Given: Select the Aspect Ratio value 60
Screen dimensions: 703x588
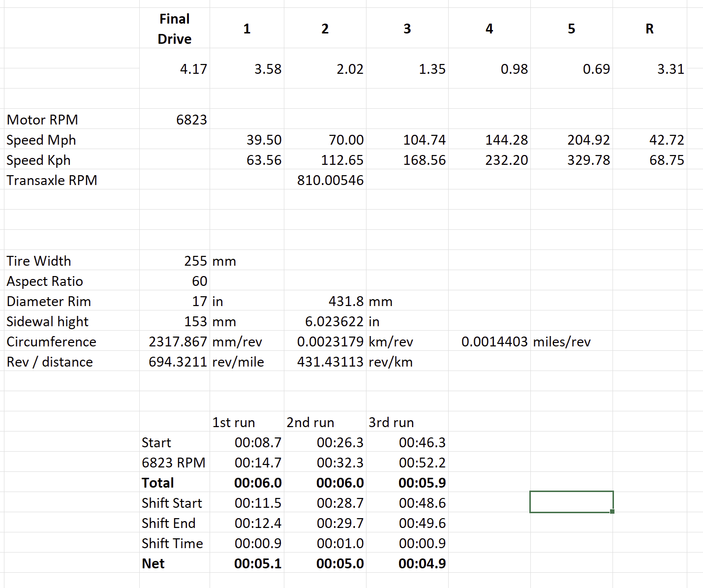Looking at the screenshot, I should (x=175, y=280).
